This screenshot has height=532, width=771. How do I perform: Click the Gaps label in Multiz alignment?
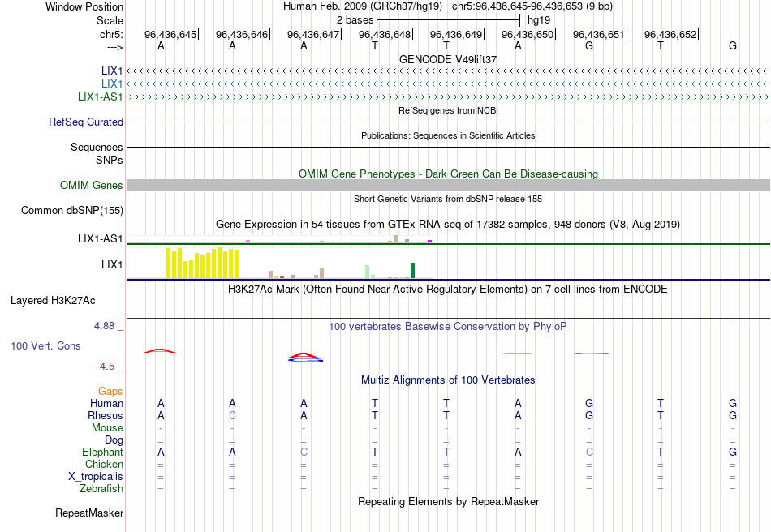[x=110, y=391]
